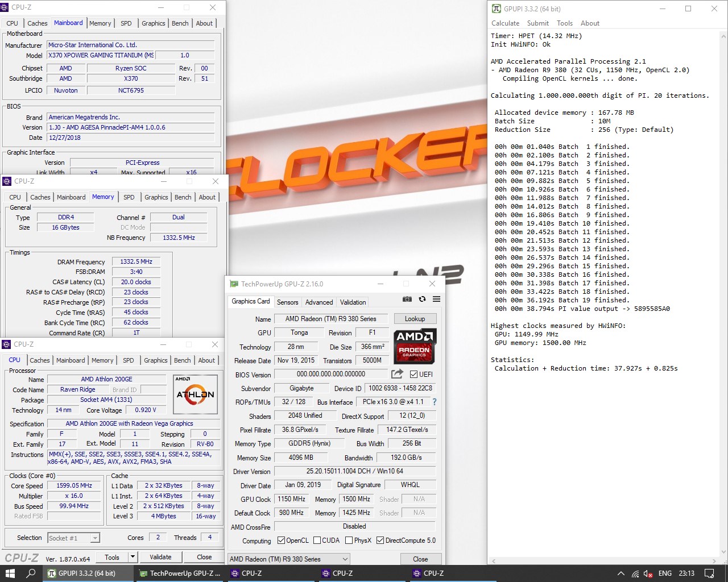Switch to GPUPI 3.3.2 taskbar item
Screen dimensions: 728x582
[x=88, y=573]
